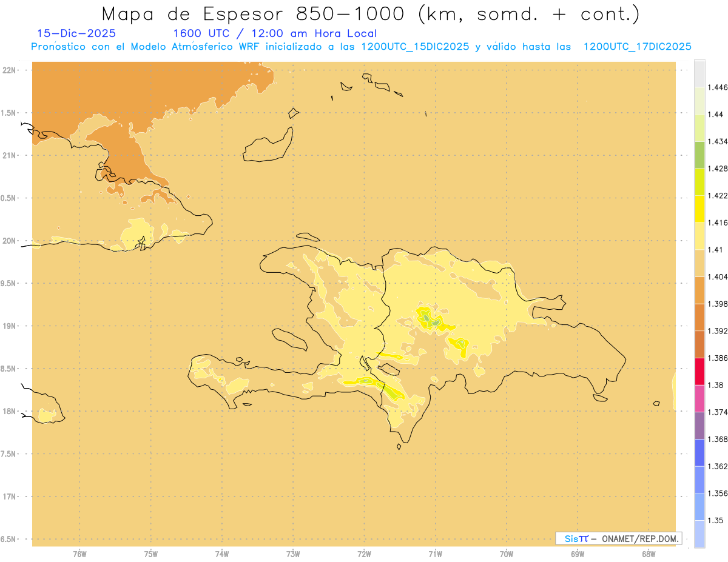Viewport: 728px width, 562px height.
Task: Click the 1.35 legend value
Action: point(716,520)
